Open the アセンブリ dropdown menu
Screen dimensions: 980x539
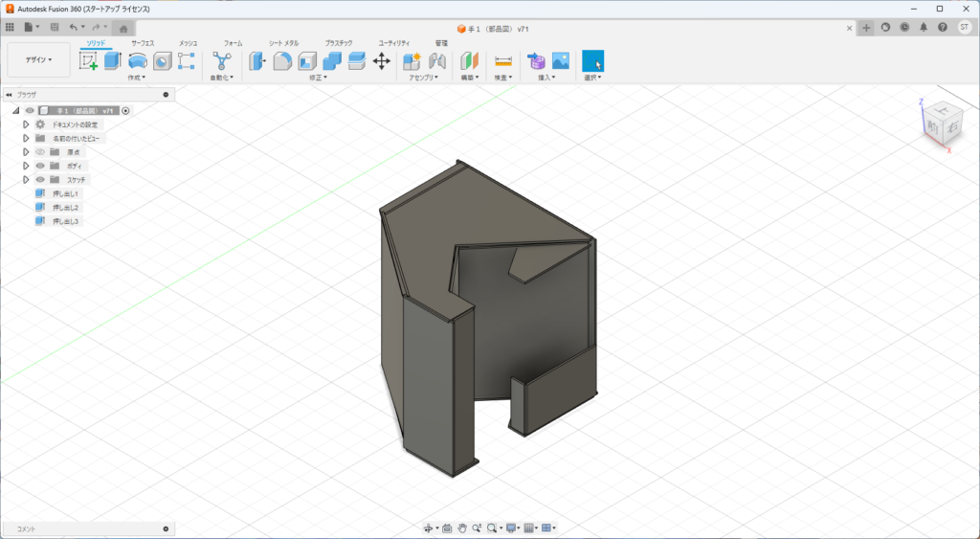point(423,78)
